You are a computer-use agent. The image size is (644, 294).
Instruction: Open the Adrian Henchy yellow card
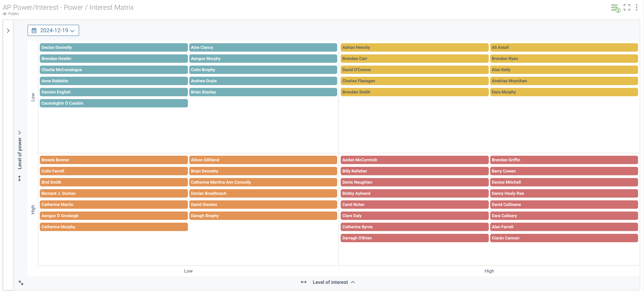pyautogui.click(x=414, y=47)
